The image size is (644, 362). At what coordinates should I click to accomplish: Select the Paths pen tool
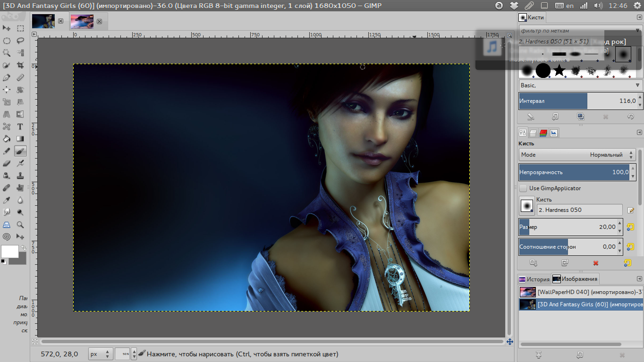click(x=7, y=77)
